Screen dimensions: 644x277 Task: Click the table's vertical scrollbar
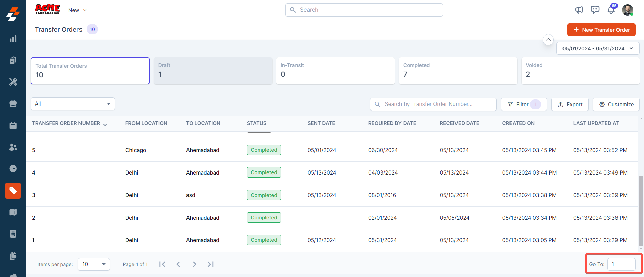point(641,211)
